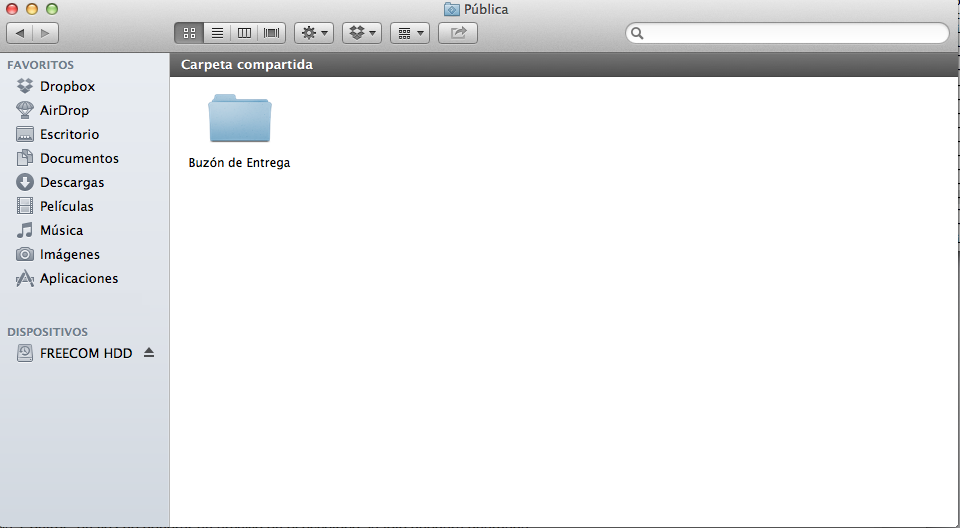Viewport: 960px width, 528px height.
Task: Switch to column view
Action: click(x=244, y=33)
